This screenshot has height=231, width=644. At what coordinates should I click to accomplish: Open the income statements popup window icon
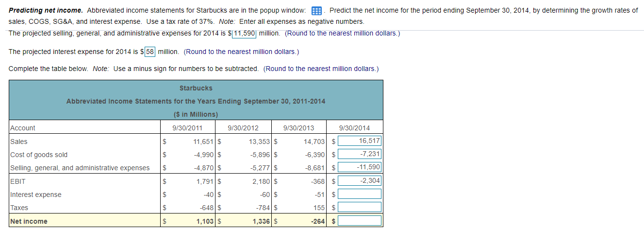tap(317, 11)
